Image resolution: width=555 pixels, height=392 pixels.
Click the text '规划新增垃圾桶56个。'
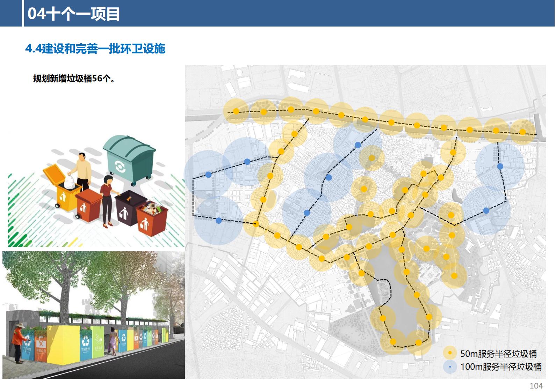tap(74, 79)
